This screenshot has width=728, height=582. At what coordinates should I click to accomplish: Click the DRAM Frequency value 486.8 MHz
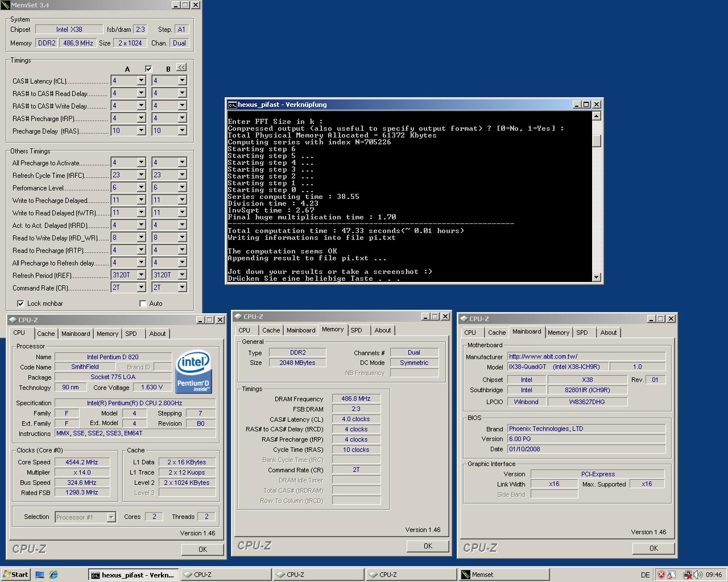pos(356,398)
